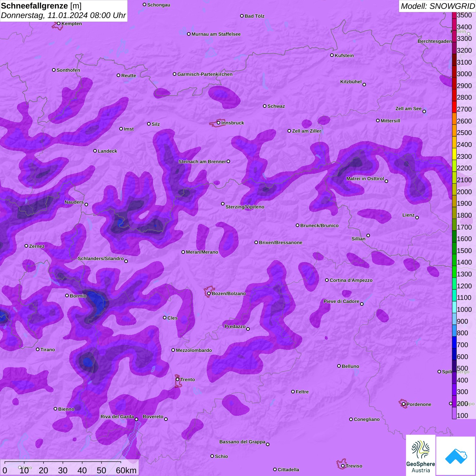Click the Berchtesgaden label

click(435, 41)
